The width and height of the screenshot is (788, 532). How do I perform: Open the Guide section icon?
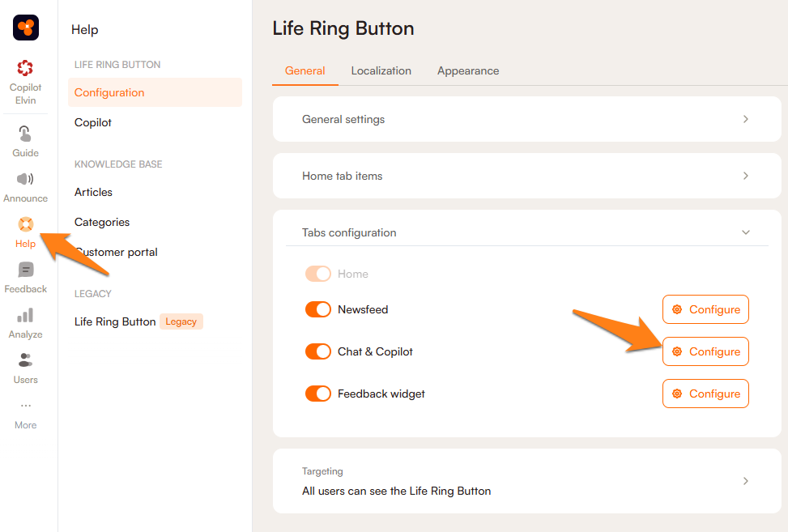click(26, 134)
